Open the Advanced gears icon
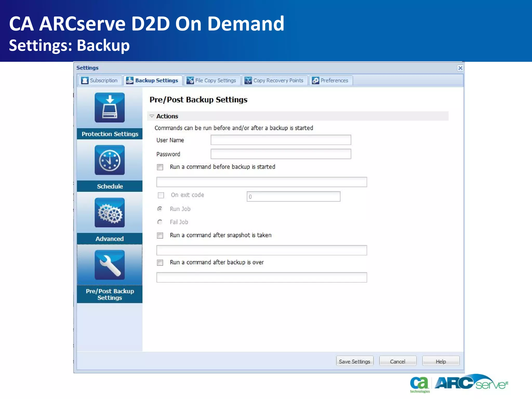This screenshot has width=532, height=399. pos(110,212)
